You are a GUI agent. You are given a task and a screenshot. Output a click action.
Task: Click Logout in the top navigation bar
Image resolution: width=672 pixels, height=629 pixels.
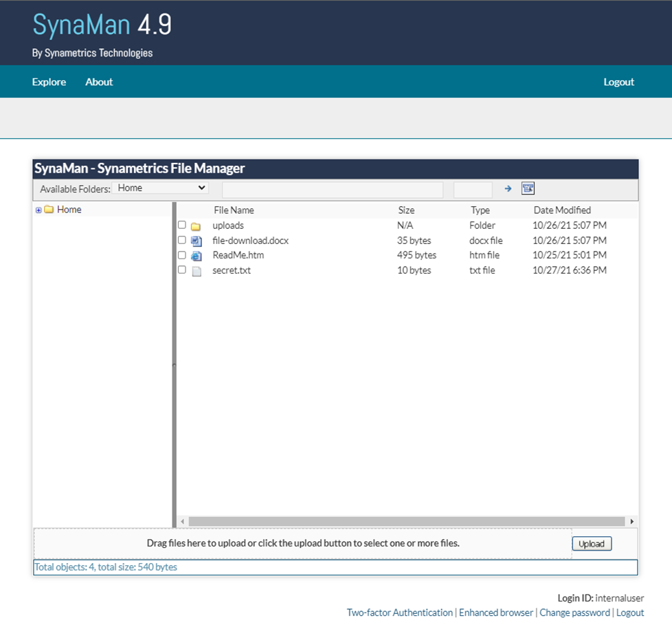click(618, 82)
